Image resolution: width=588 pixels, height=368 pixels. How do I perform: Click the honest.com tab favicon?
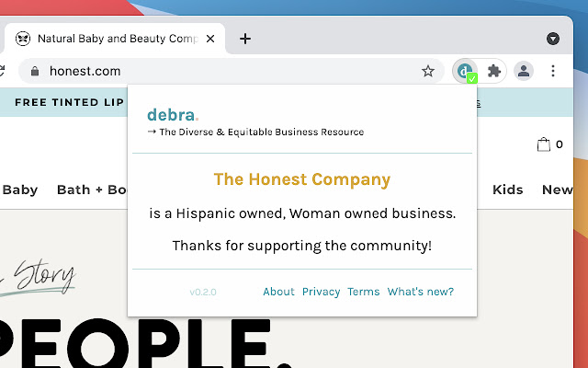click(x=23, y=39)
